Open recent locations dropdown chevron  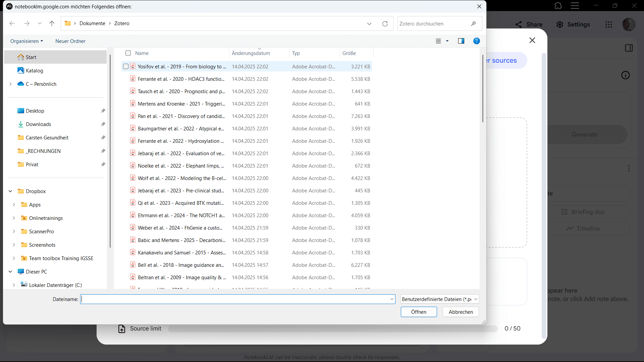click(x=40, y=23)
